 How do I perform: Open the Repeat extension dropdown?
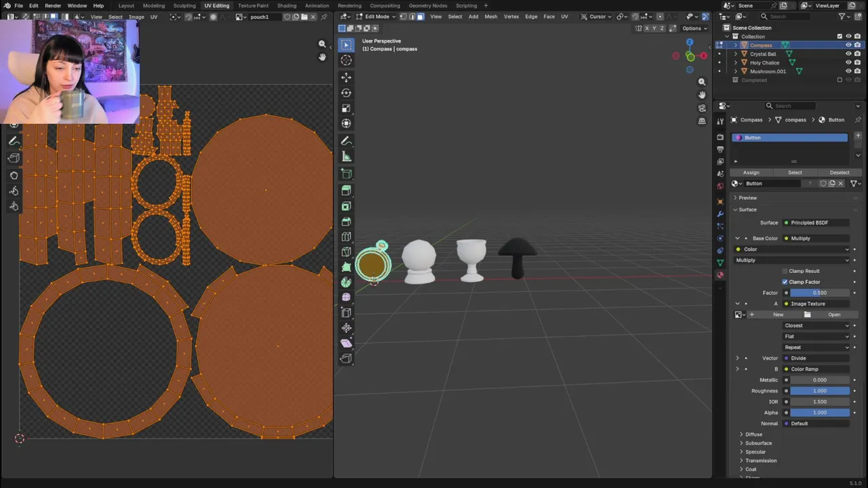[816, 347]
